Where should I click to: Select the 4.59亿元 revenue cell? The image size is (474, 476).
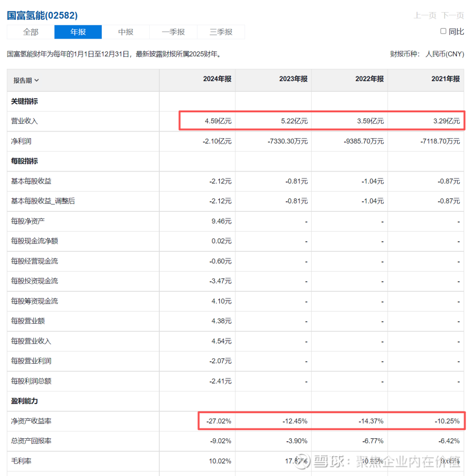pos(218,121)
